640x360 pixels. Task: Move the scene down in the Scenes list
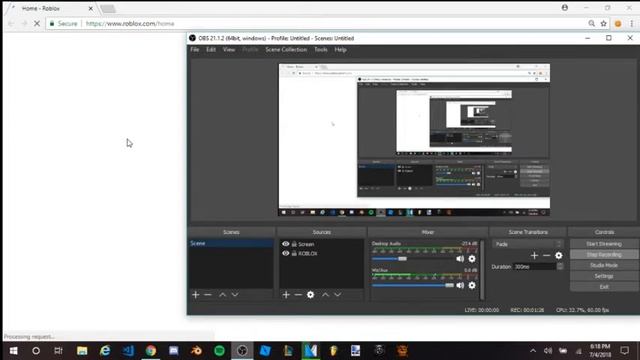click(235, 294)
